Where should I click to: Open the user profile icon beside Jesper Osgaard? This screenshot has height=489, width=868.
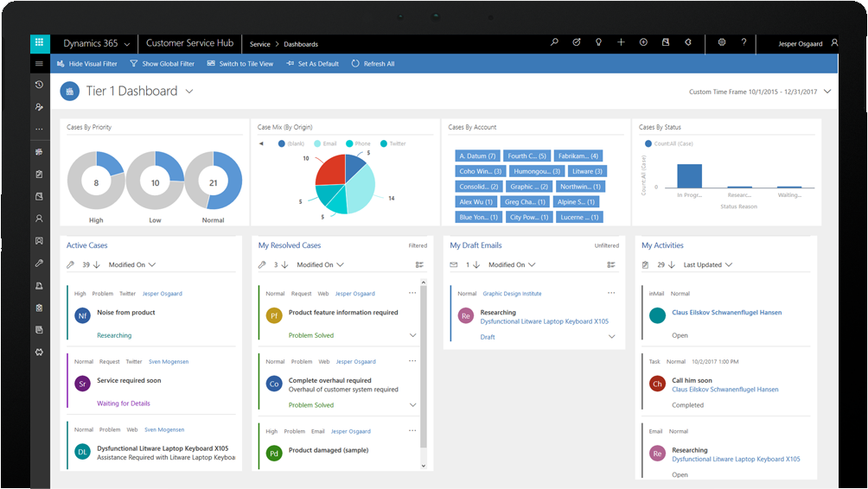(834, 43)
